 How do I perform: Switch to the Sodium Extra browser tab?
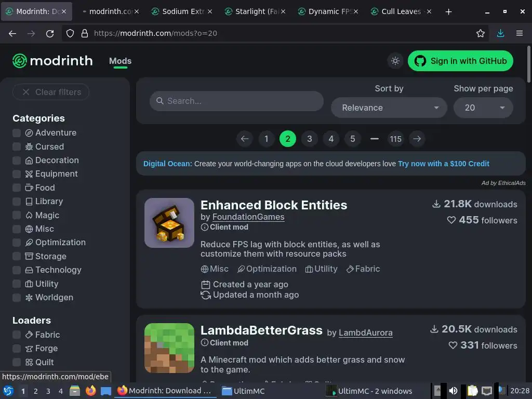coord(181,11)
